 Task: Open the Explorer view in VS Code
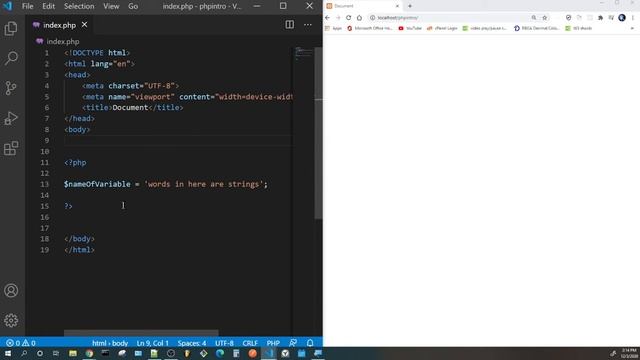click(x=11, y=29)
